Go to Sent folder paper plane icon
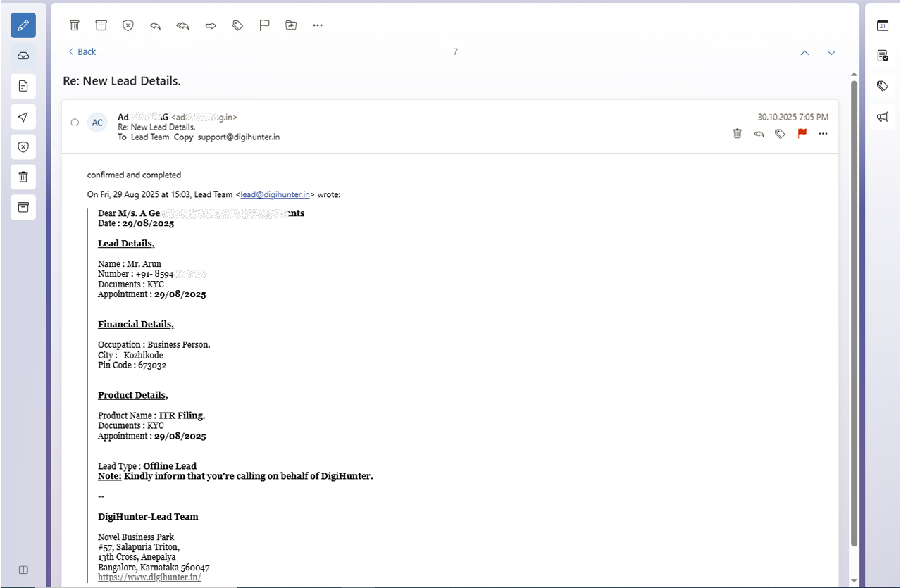 [x=23, y=117]
